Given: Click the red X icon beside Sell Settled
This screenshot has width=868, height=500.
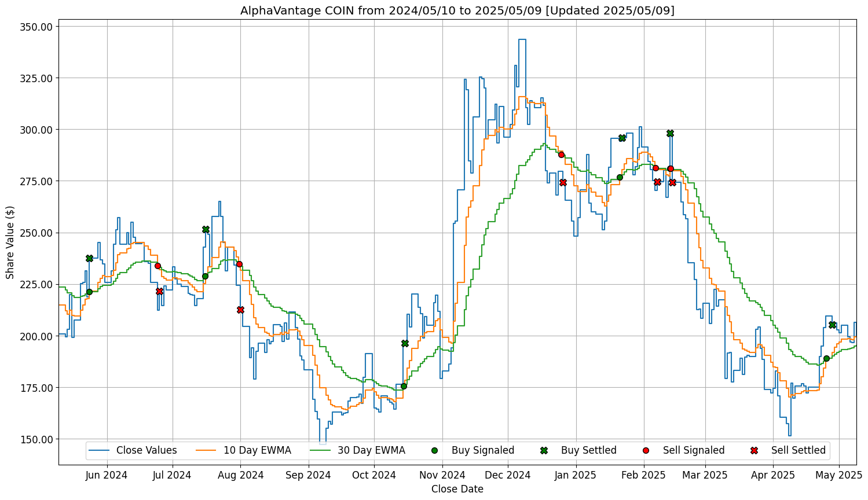Looking at the screenshot, I should click(755, 451).
